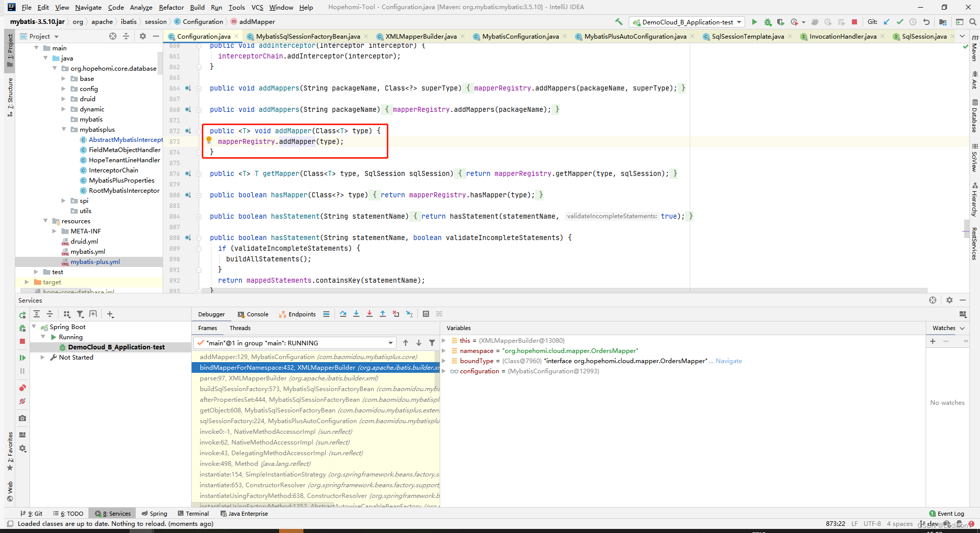
Task: Open thread selector dropdown "main"@1
Action: pos(295,343)
